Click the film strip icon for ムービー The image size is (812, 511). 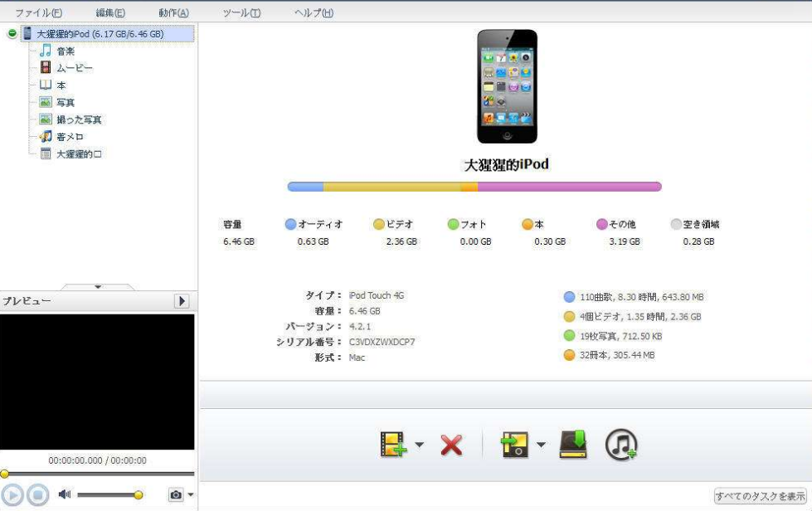(x=46, y=67)
